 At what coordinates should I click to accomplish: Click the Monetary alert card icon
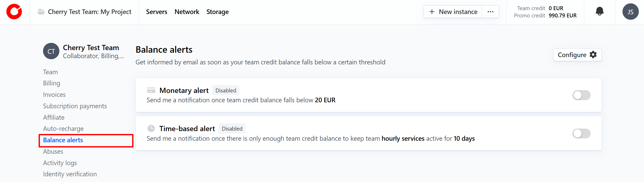coord(151,90)
